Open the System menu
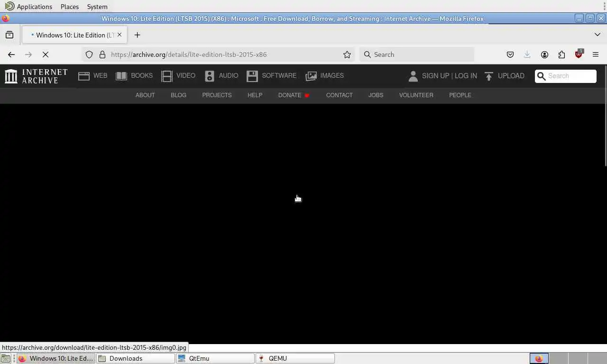Screen dimensions: 607x364 coord(97,7)
